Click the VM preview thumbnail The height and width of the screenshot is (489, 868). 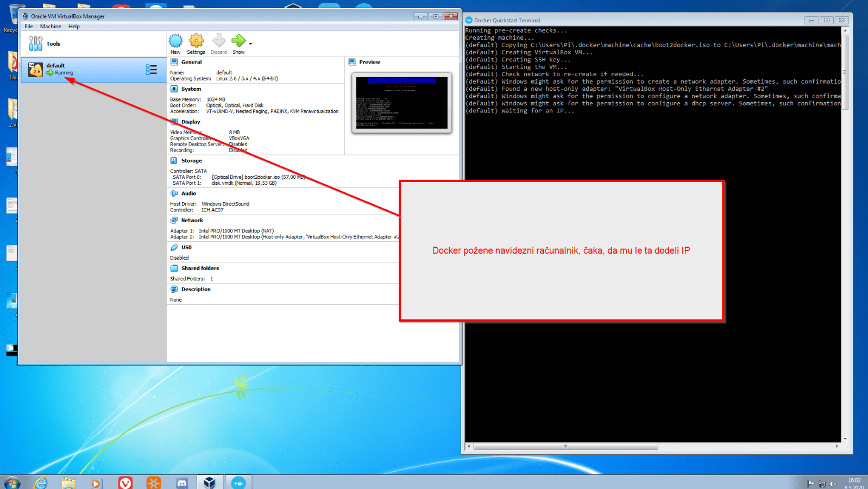tap(402, 103)
